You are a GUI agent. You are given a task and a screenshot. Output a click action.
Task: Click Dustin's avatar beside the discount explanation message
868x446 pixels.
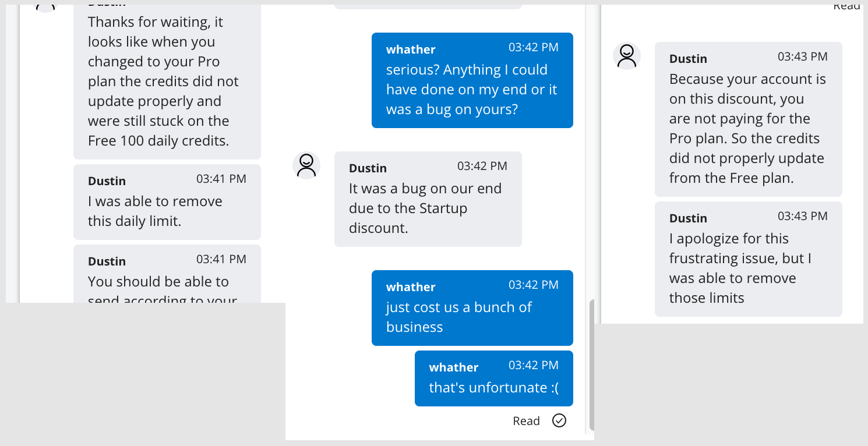tap(627, 56)
